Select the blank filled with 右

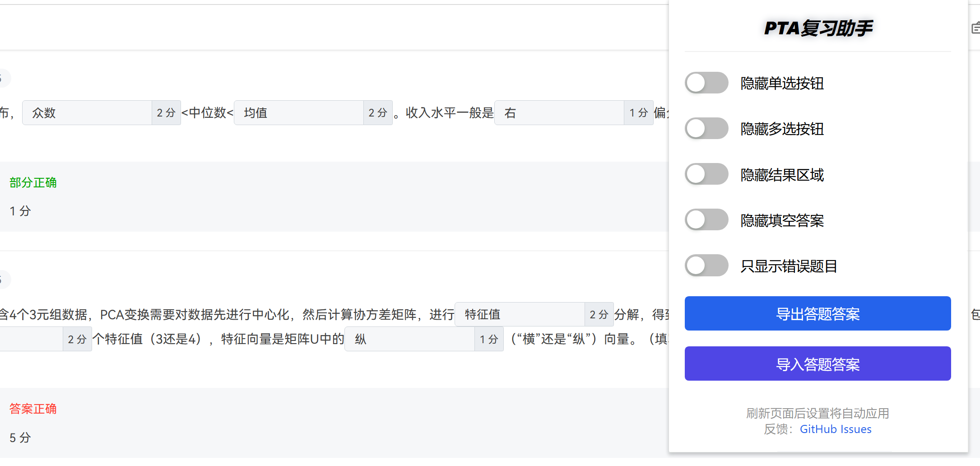coord(559,113)
